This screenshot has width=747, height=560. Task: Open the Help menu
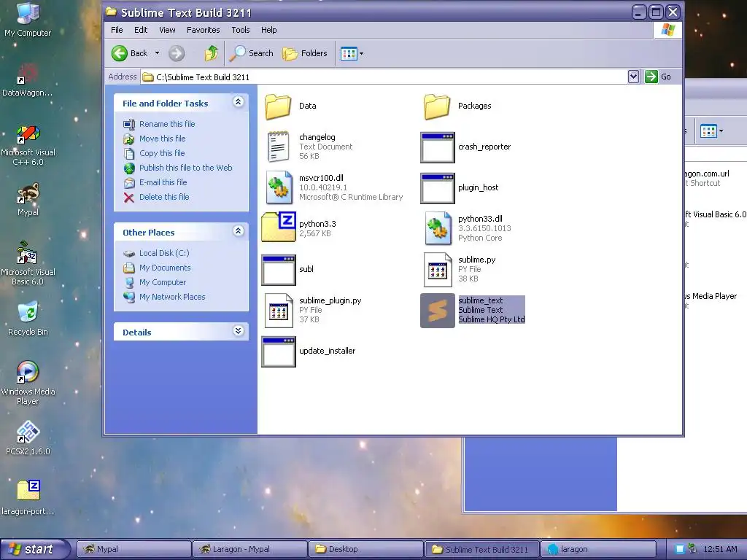268,30
